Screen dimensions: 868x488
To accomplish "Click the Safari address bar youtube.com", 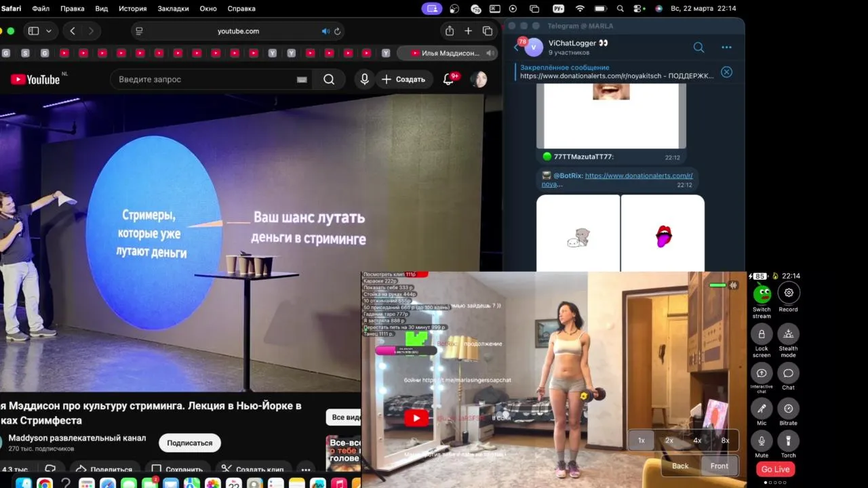I will coord(238,31).
